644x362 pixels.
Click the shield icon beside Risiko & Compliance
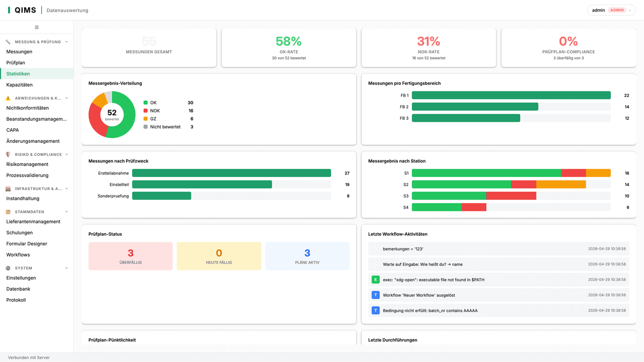click(8, 154)
